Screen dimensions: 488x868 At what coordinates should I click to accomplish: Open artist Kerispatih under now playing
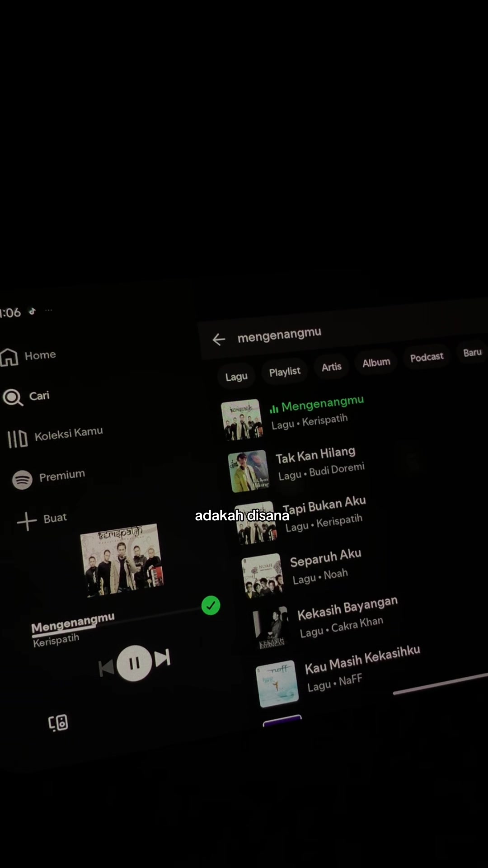coord(56,640)
